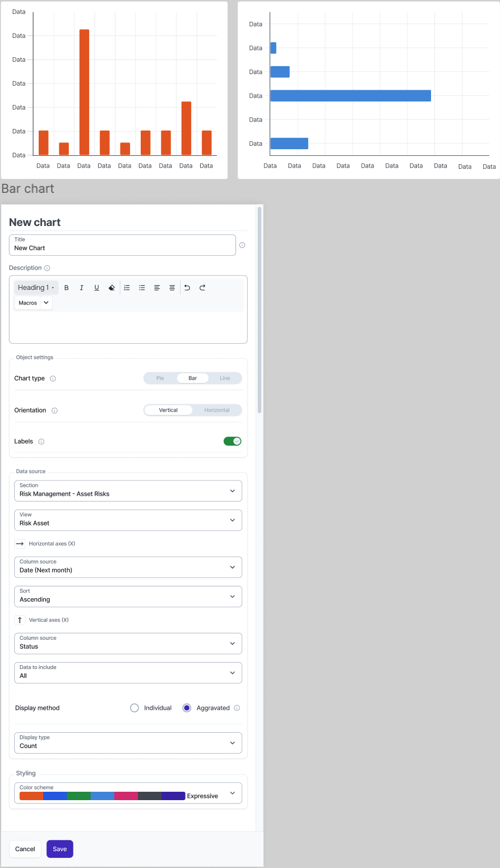
Task: Expand the Sort Ascending dropdown
Action: (128, 596)
